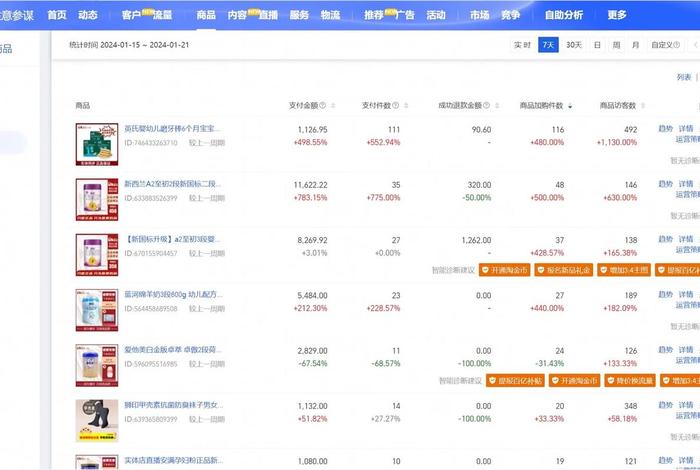
Task: Click the help icon next to 自定义
Action: point(677,45)
